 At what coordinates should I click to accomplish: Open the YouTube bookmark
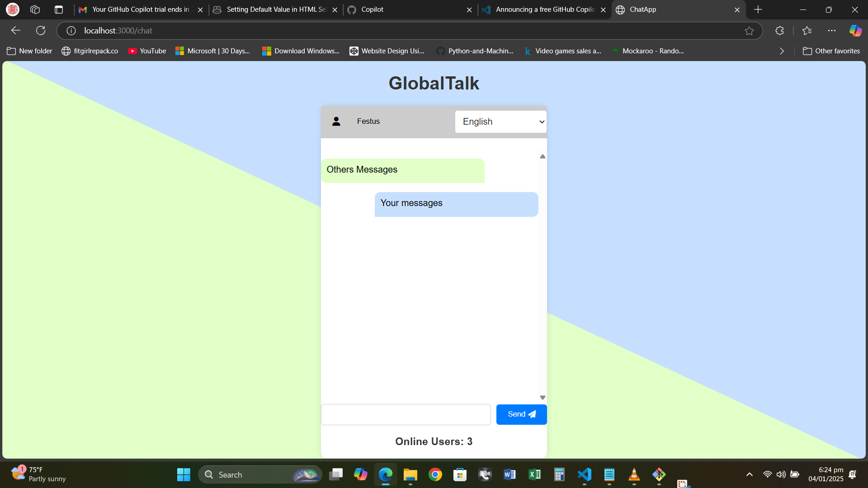(x=147, y=51)
